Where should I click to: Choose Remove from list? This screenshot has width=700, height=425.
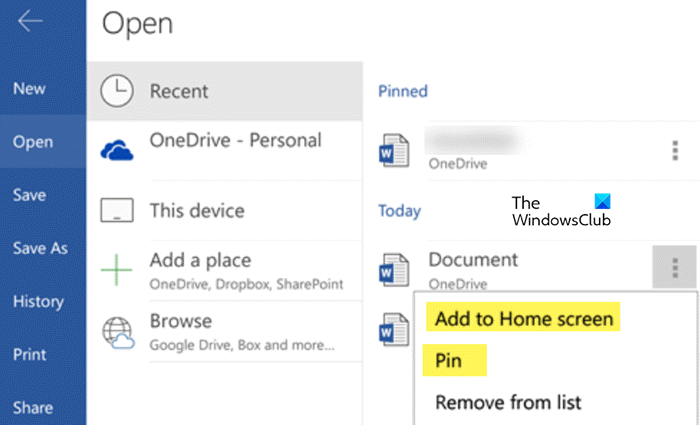[x=508, y=403]
